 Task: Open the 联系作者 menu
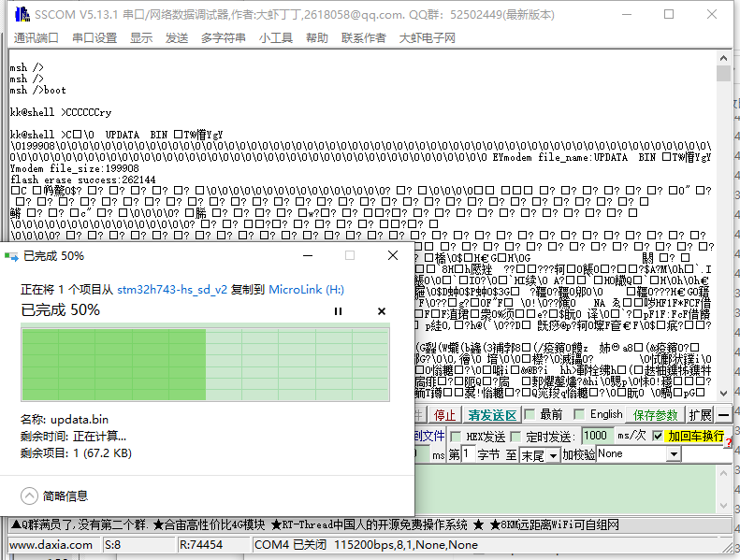(363, 37)
